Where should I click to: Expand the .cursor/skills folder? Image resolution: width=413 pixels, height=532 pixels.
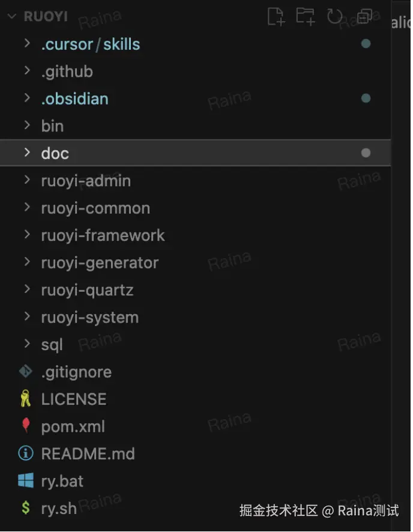[26, 44]
